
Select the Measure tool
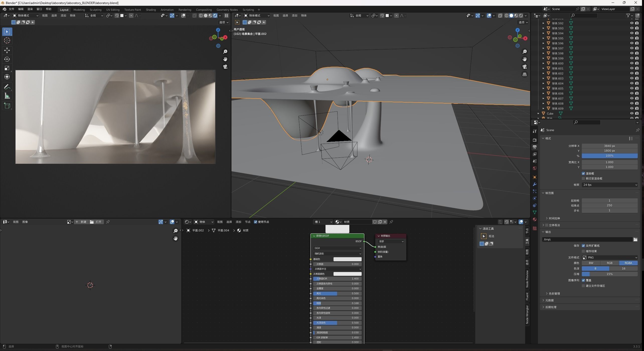[x=7, y=96]
